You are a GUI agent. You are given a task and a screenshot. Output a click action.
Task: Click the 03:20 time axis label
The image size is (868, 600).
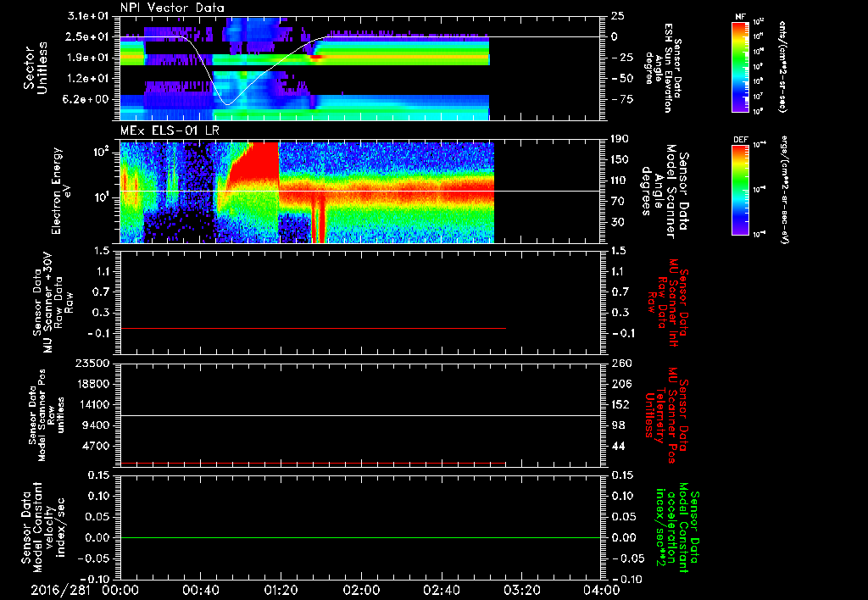click(521, 590)
